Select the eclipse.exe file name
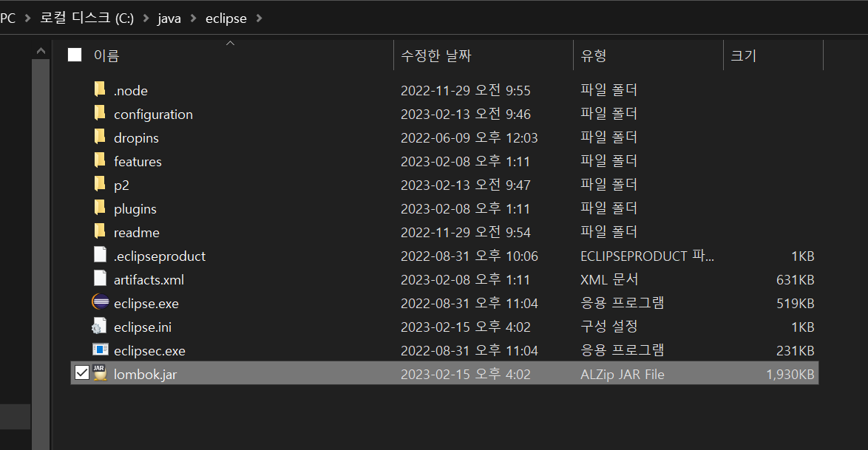 point(146,303)
